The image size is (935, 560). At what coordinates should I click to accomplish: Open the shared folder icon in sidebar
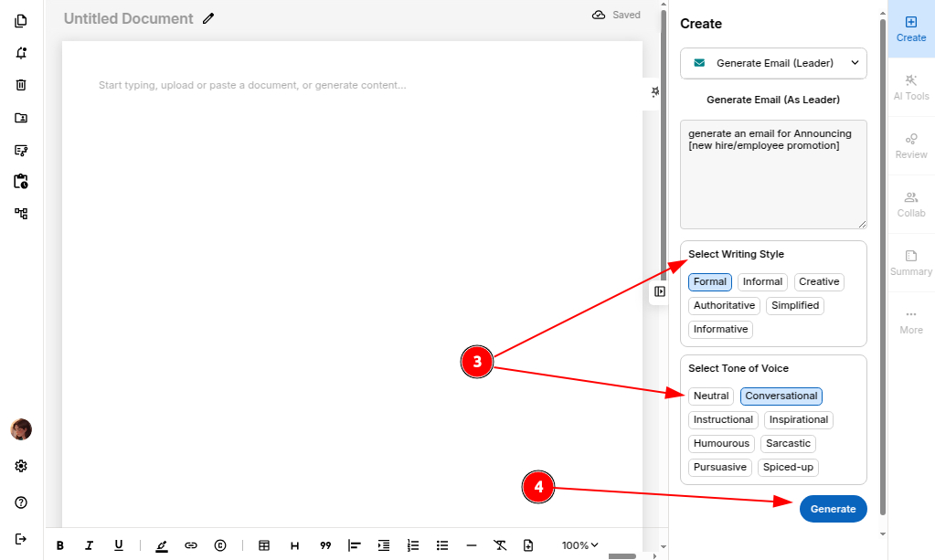click(21, 118)
